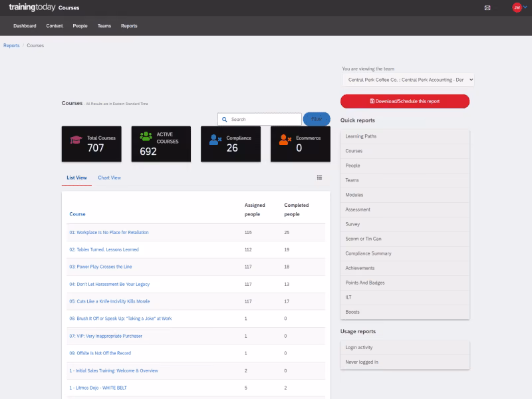This screenshot has width=532, height=399.
Task: Open Learning Paths quick report
Action: pyautogui.click(x=405, y=136)
